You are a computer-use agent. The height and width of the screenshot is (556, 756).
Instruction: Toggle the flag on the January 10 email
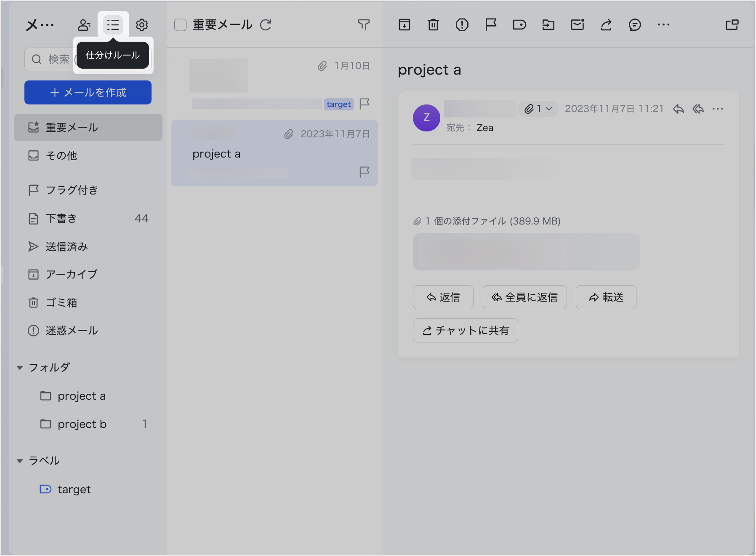click(365, 104)
